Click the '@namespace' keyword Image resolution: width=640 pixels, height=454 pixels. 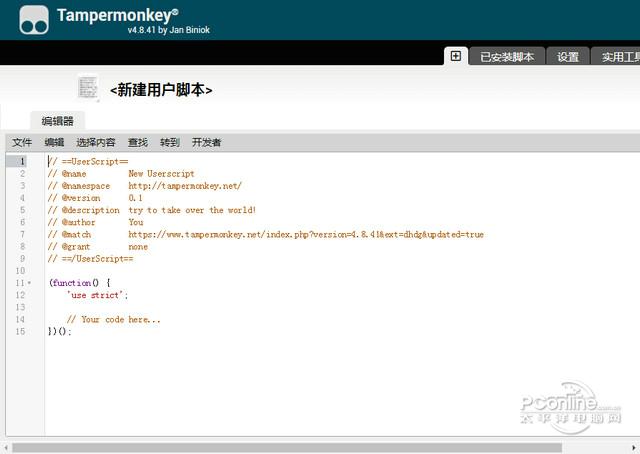point(86,186)
